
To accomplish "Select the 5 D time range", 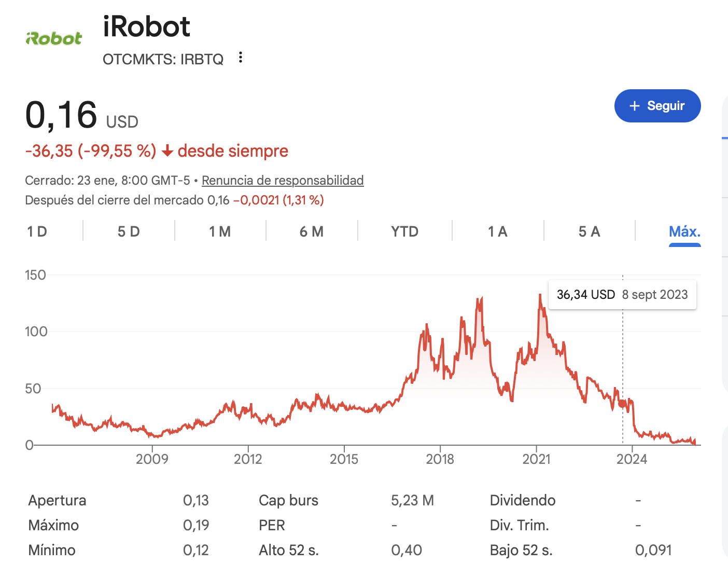I will 129,231.
